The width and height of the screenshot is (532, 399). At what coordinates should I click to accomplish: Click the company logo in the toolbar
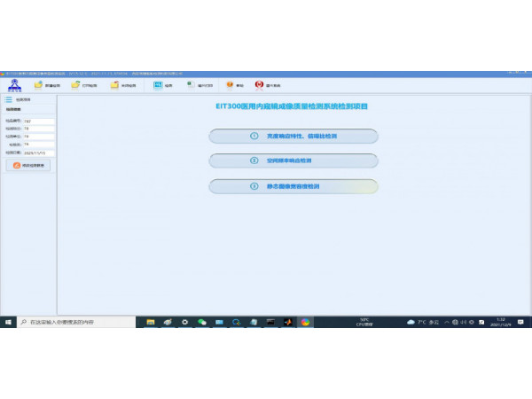tap(13, 85)
